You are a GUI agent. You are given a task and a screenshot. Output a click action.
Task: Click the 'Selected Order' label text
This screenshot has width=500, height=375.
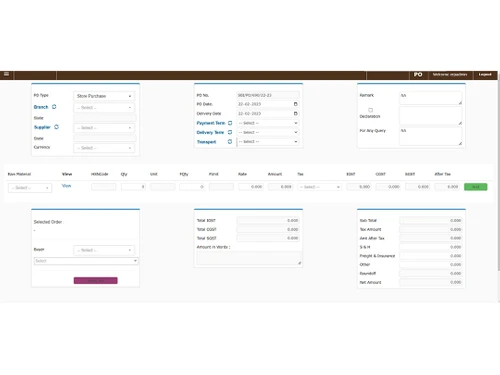pyautogui.click(x=48, y=222)
